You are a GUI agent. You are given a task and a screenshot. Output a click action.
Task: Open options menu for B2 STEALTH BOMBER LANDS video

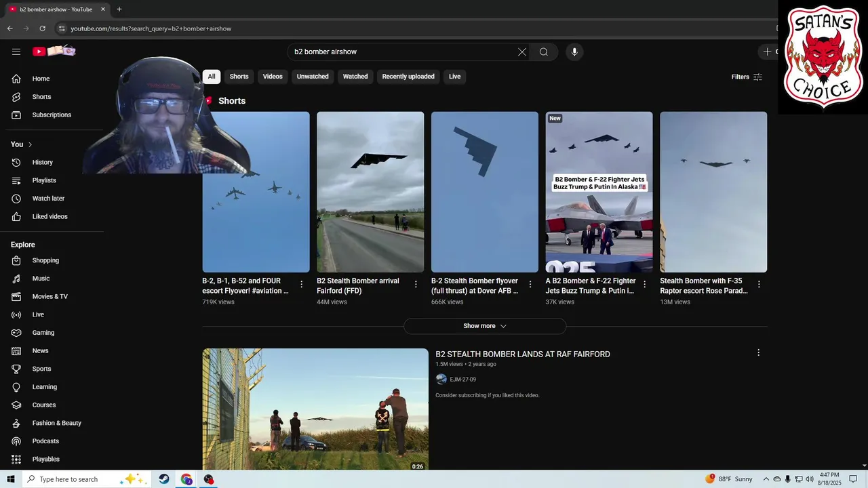759,352
